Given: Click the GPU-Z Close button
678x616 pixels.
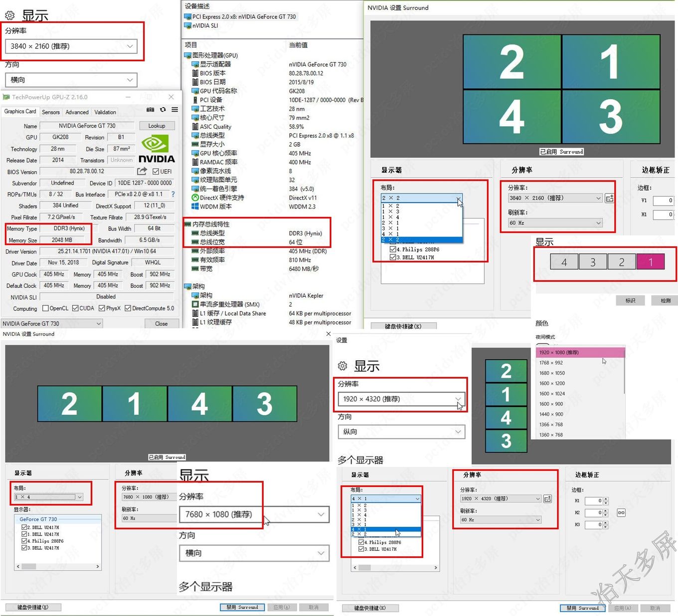Looking at the screenshot, I should [162, 324].
